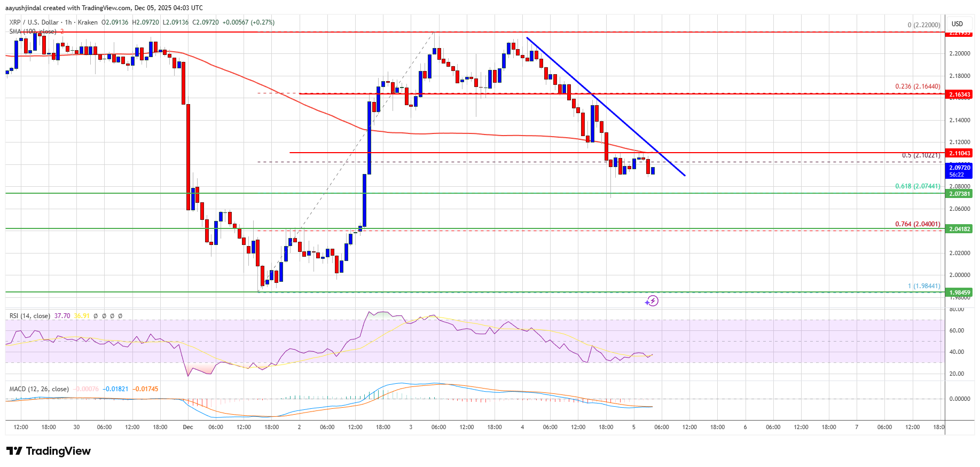This screenshot has width=980, height=467.
Task: Click the 0.618 (2.07441) Fibonacci level label
Action: tap(918, 186)
